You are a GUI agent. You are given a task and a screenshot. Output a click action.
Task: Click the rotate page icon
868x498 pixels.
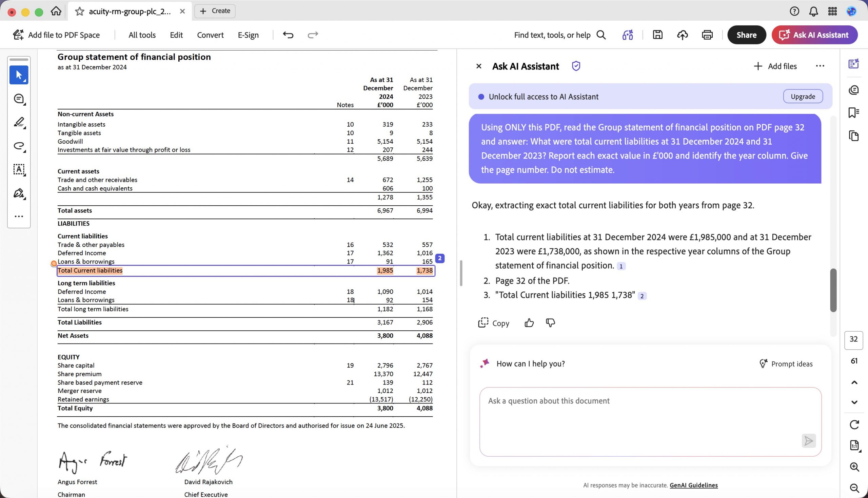(x=854, y=424)
